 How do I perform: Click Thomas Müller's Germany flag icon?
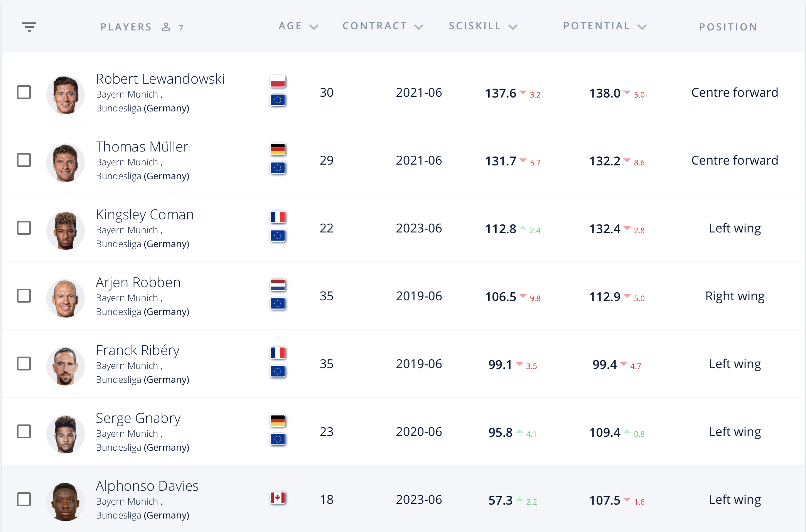(x=278, y=149)
